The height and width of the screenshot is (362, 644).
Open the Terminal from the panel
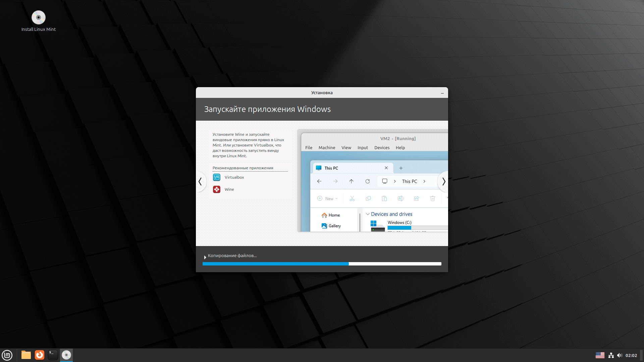pyautogui.click(x=53, y=355)
